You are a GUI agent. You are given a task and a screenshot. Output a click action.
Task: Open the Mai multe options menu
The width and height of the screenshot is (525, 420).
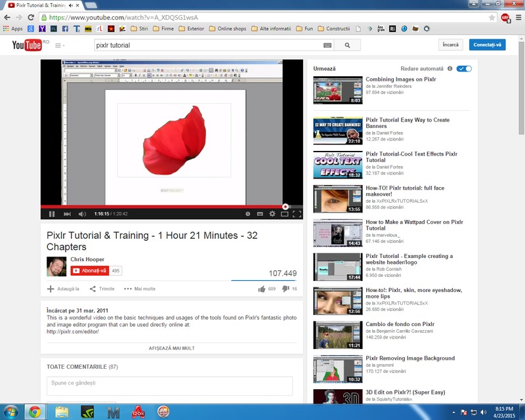tap(140, 289)
